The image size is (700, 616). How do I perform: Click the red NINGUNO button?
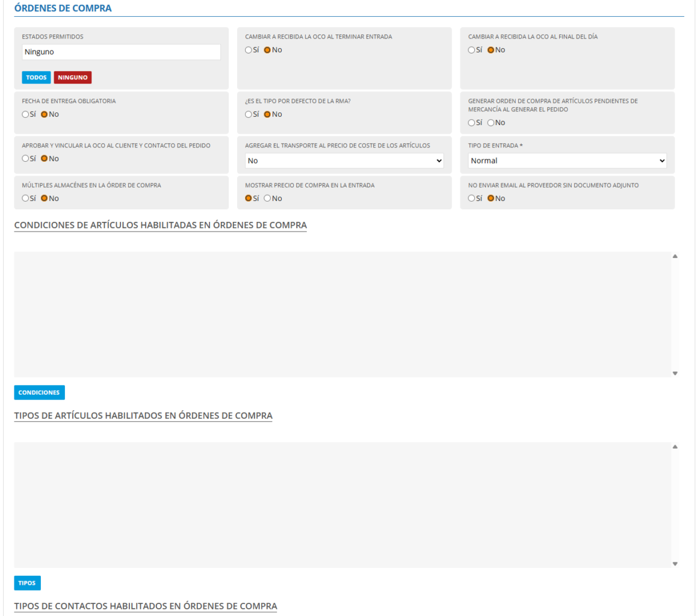pyautogui.click(x=73, y=78)
